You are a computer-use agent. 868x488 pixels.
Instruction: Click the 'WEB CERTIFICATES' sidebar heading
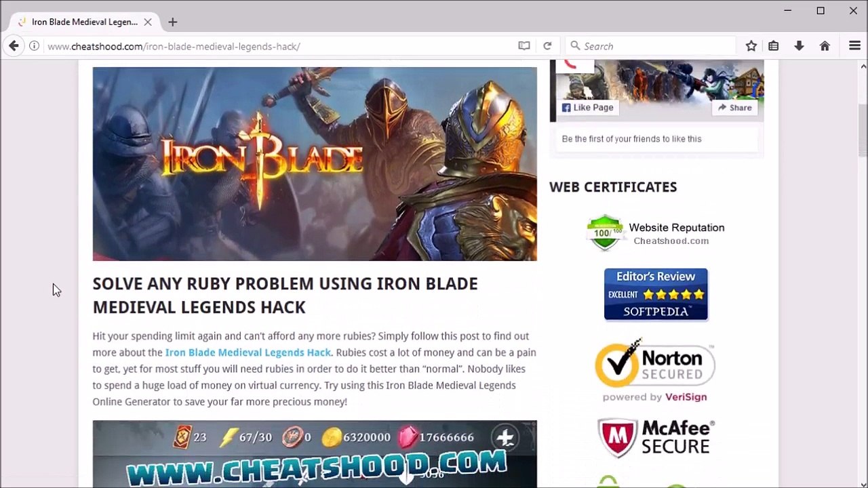coord(613,187)
